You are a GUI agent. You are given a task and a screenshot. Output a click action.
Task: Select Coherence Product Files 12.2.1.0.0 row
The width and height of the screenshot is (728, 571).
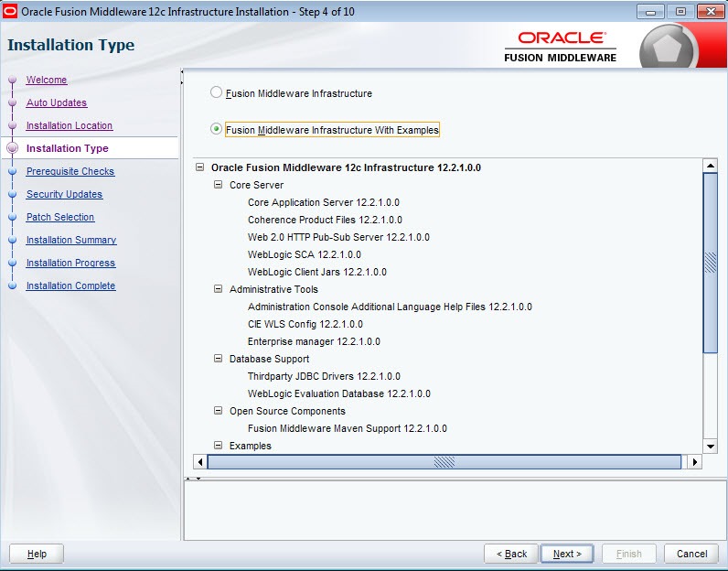coord(325,220)
